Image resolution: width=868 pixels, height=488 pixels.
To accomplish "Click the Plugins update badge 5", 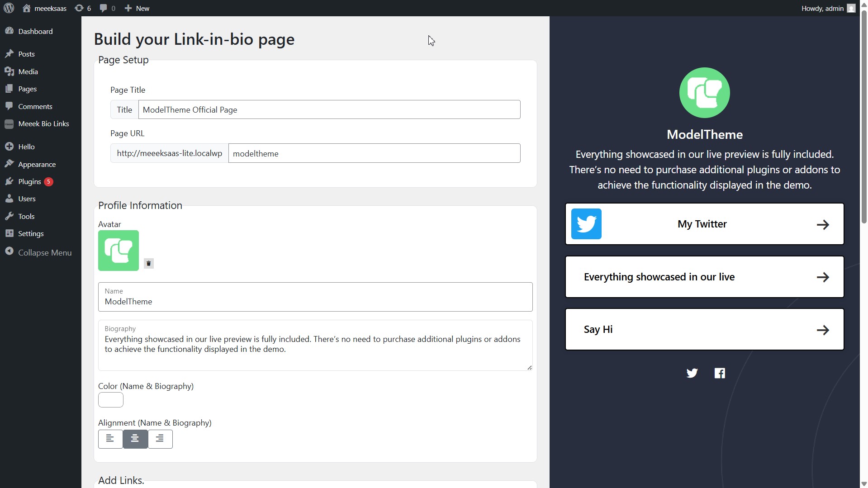I will (48, 181).
